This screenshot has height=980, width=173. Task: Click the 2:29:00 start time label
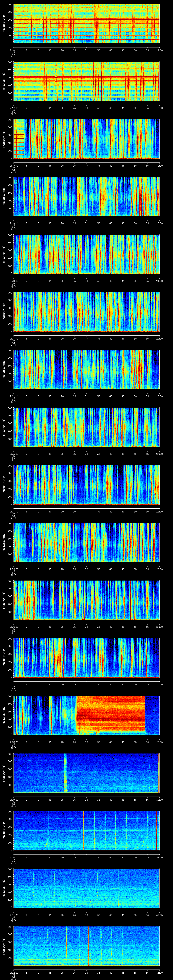tap(14, 800)
